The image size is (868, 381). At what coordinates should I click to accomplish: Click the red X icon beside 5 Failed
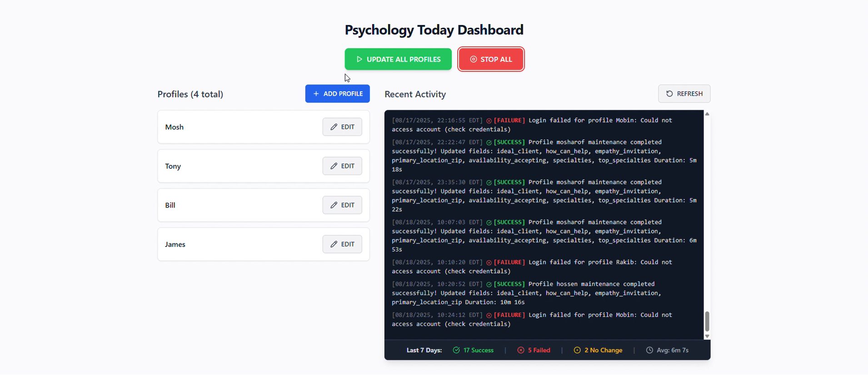(521, 350)
